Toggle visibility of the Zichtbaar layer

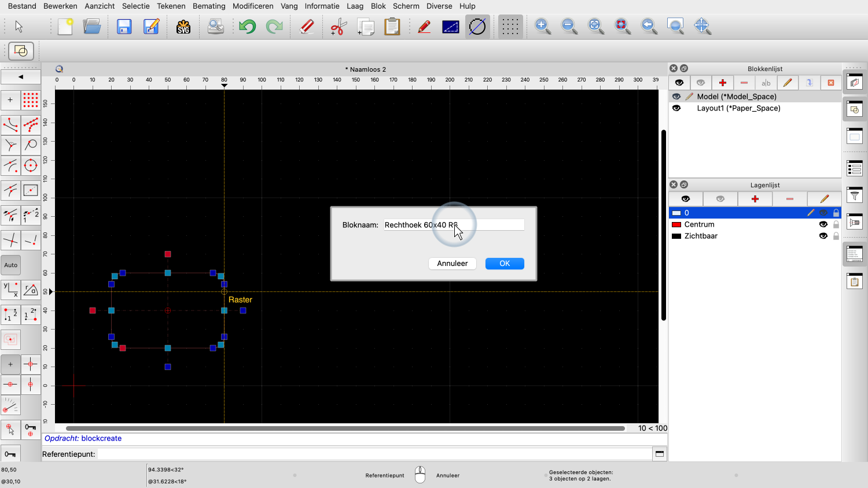click(823, 236)
